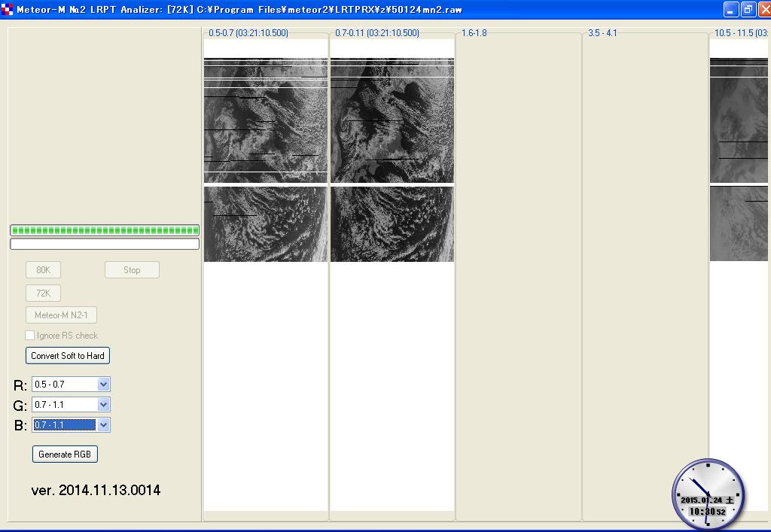
Task: Click the green decoding progress bar
Action: click(105, 230)
